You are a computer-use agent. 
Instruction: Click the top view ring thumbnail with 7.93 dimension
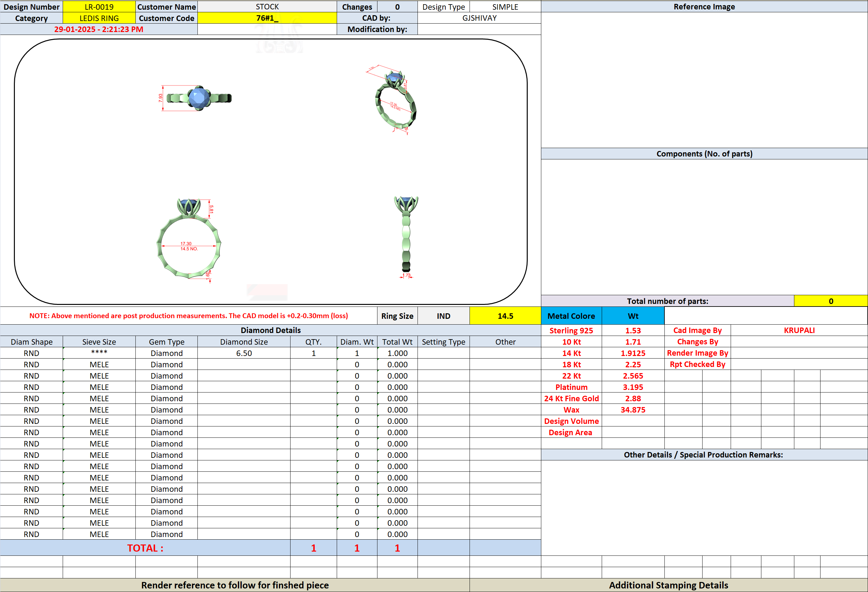point(195,98)
